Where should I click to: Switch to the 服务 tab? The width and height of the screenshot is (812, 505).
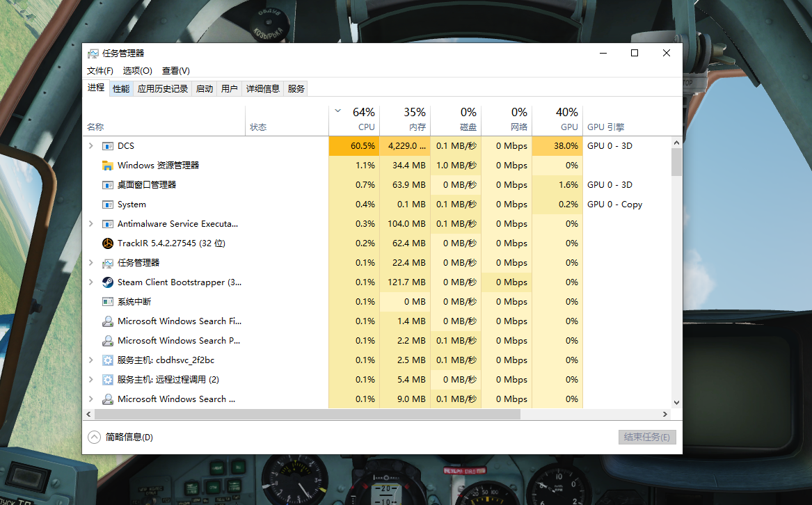(296, 89)
